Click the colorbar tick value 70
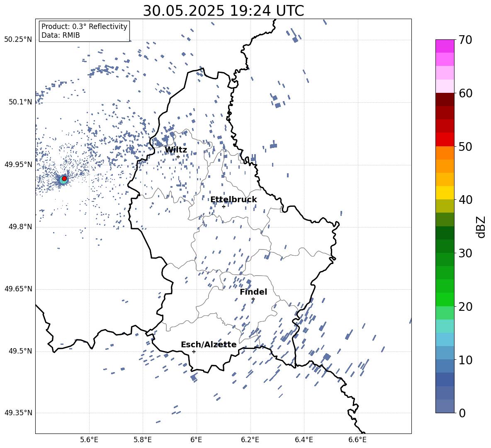This screenshot has height=448, width=491. (x=465, y=40)
